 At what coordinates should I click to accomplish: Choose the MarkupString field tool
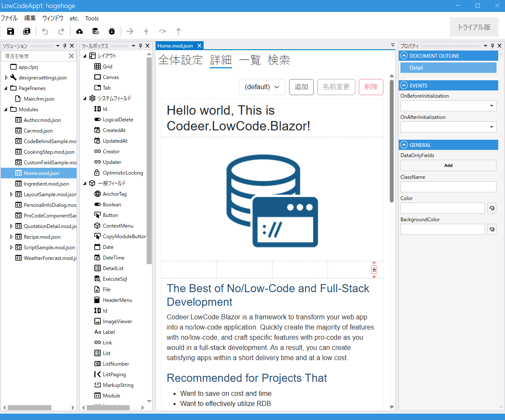click(113, 385)
